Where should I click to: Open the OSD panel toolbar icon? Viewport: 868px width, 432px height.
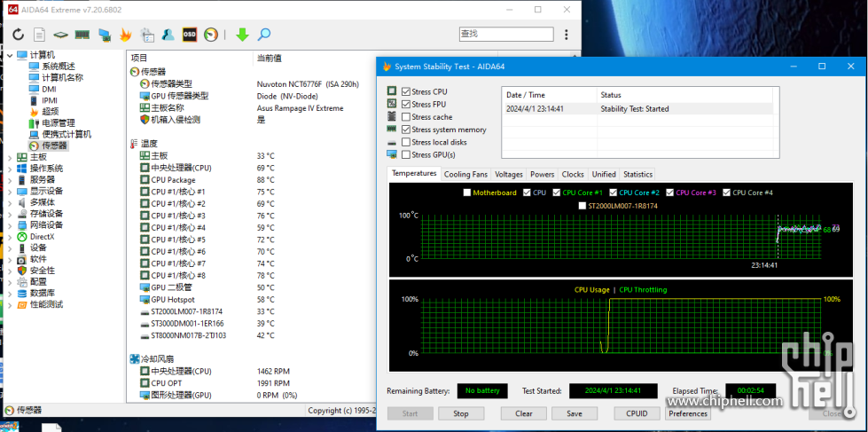[190, 35]
